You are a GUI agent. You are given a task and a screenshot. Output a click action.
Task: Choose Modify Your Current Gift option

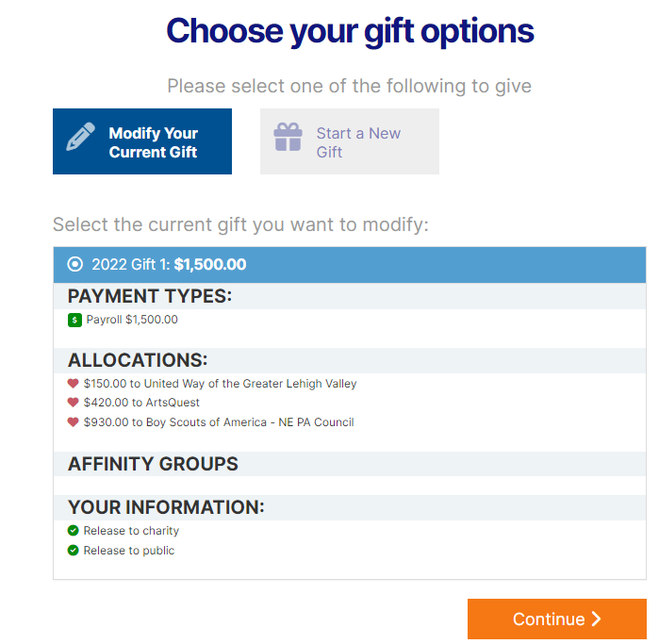(142, 141)
